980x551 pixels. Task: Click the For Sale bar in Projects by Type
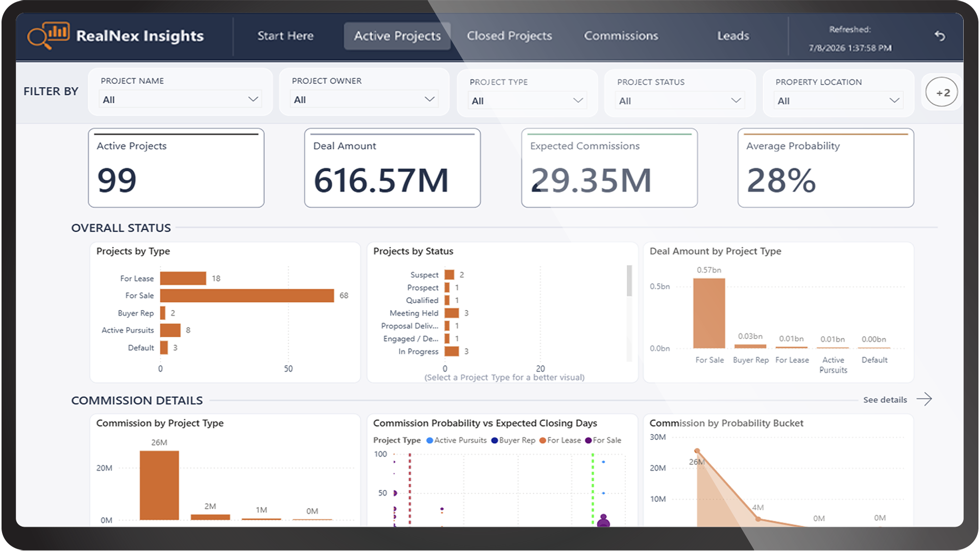247,295
